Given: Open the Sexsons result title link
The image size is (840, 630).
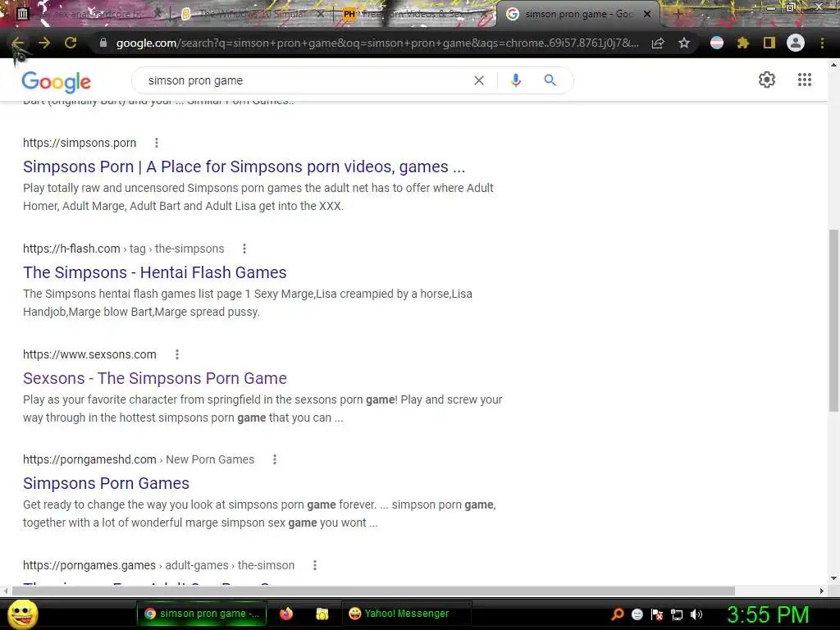Looking at the screenshot, I should [155, 378].
